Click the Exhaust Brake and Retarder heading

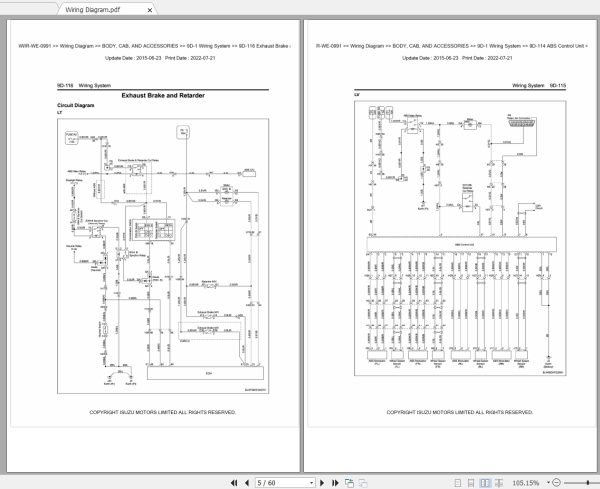coord(163,95)
